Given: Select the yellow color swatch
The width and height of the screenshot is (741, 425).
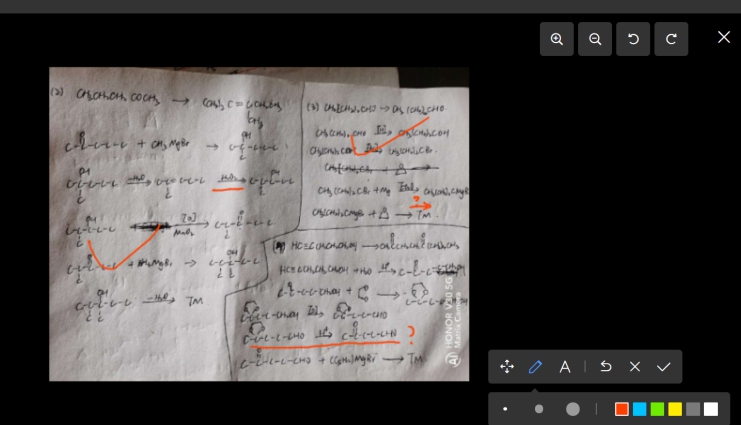Looking at the screenshot, I should (x=675, y=409).
